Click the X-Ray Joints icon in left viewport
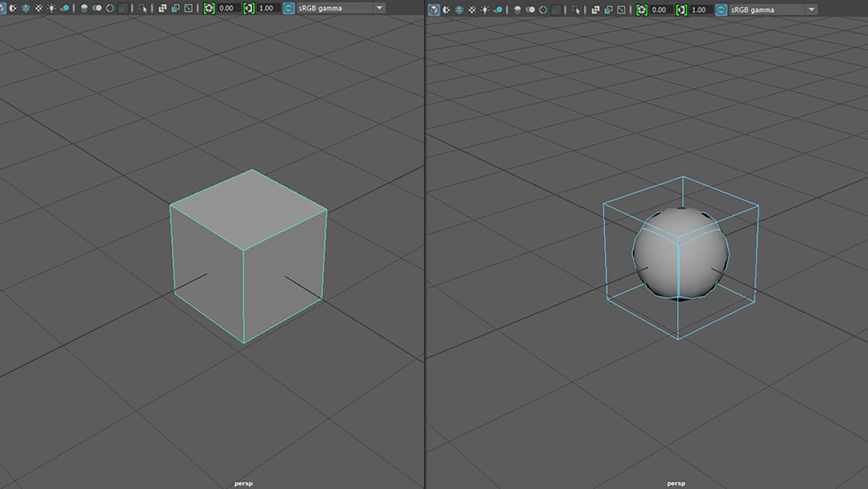The image size is (868, 489). tap(188, 8)
